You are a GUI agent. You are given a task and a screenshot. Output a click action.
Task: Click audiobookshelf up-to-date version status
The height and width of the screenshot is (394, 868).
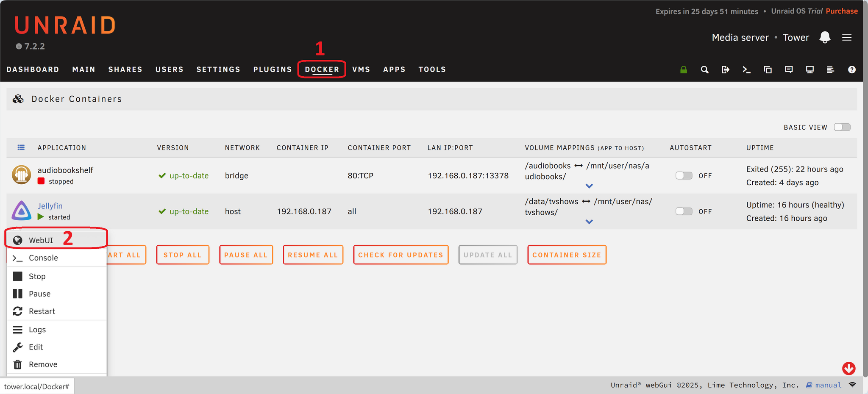(184, 175)
